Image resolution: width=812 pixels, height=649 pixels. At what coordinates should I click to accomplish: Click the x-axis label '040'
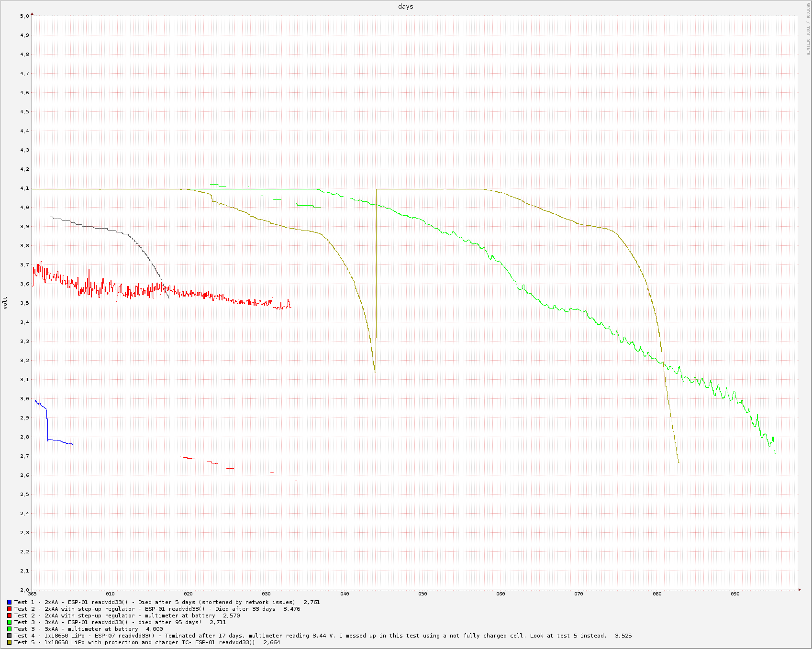tap(345, 594)
